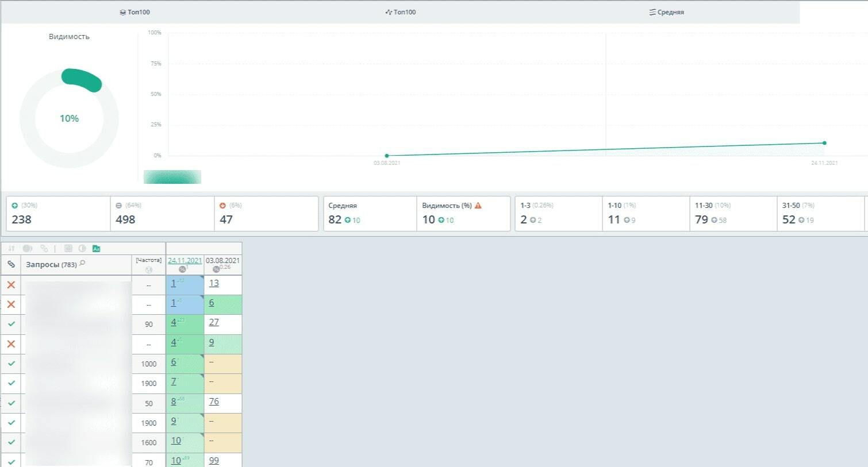Open position 6 link in 24.11.2021 column

click(174, 362)
